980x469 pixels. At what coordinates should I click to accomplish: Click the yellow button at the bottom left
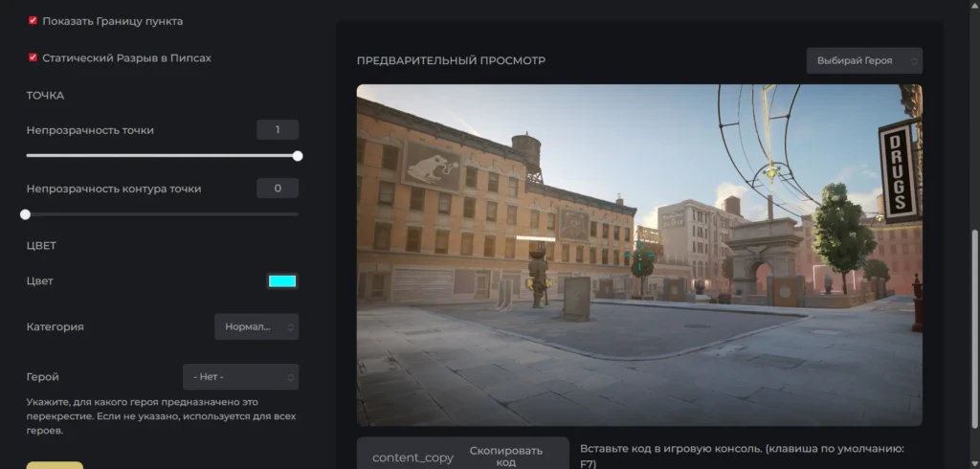[x=55, y=465]
